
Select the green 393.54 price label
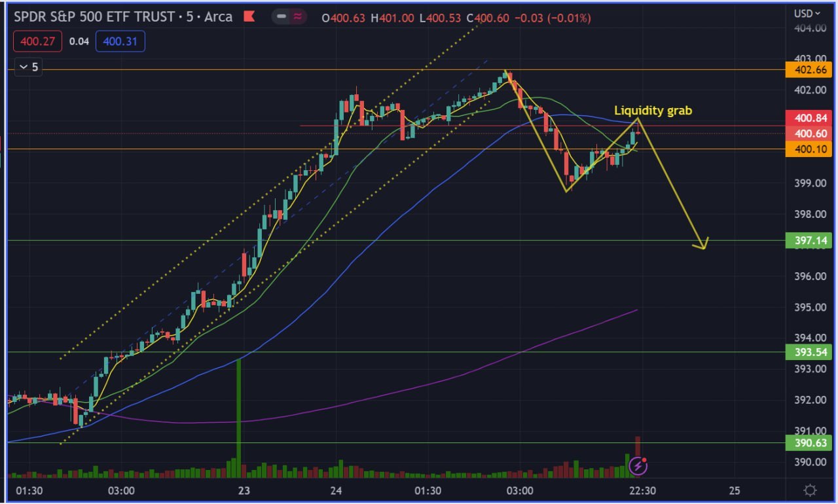pos(808,352)
